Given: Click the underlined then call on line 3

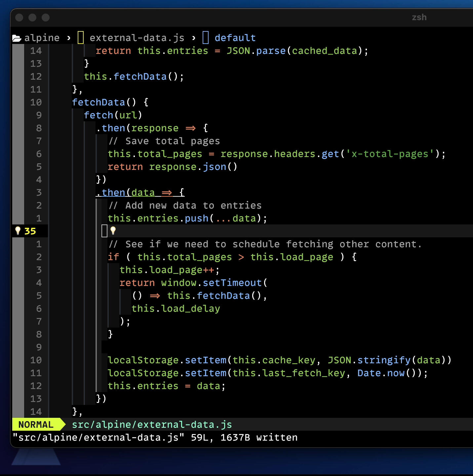Looking at the screenshot, I should coord(113,192).
